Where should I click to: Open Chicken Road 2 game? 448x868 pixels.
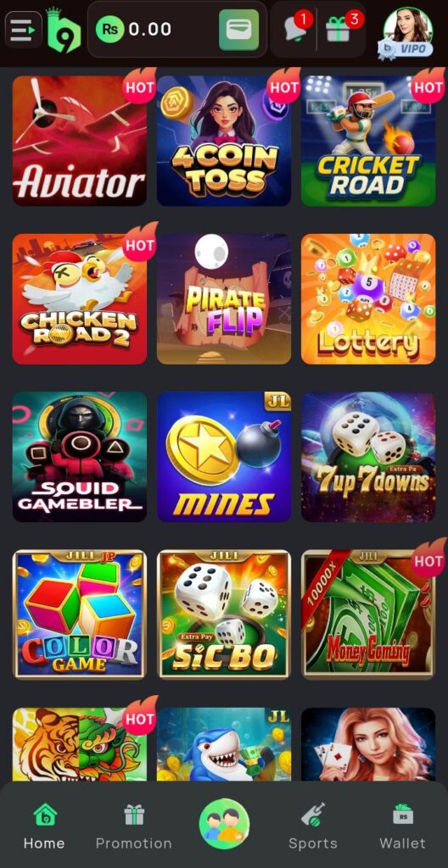(80, 299)
